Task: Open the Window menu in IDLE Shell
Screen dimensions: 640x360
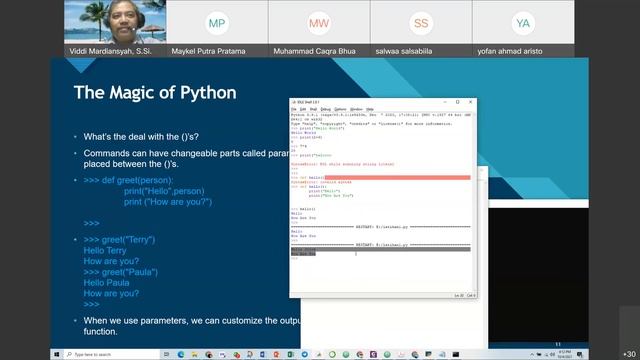Action: coord(356,109)
